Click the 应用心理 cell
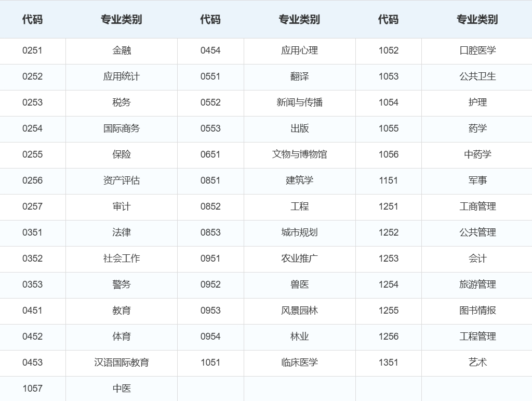This screenshot has width=532, height=401. pyautogui.click(x=299, y=50)
